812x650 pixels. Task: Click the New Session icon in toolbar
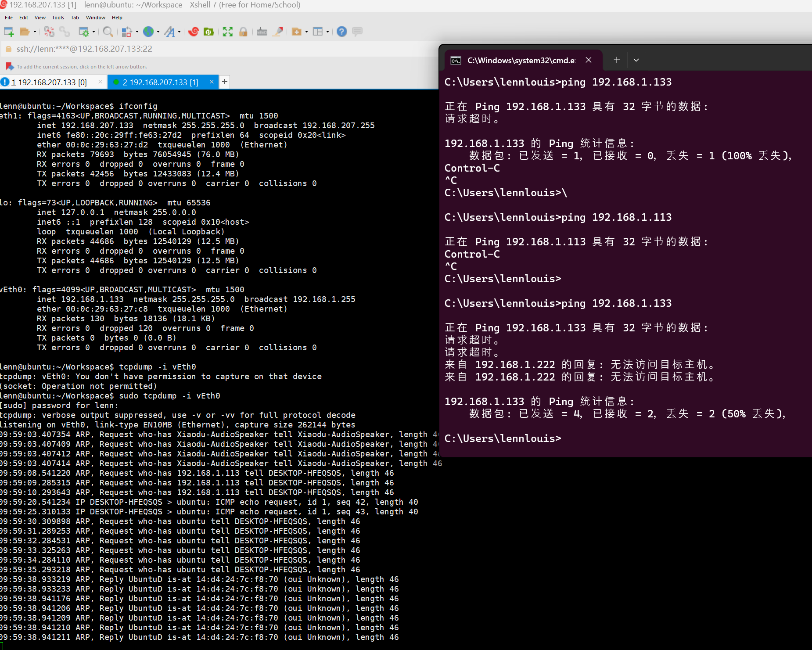(x=9, y=32)
